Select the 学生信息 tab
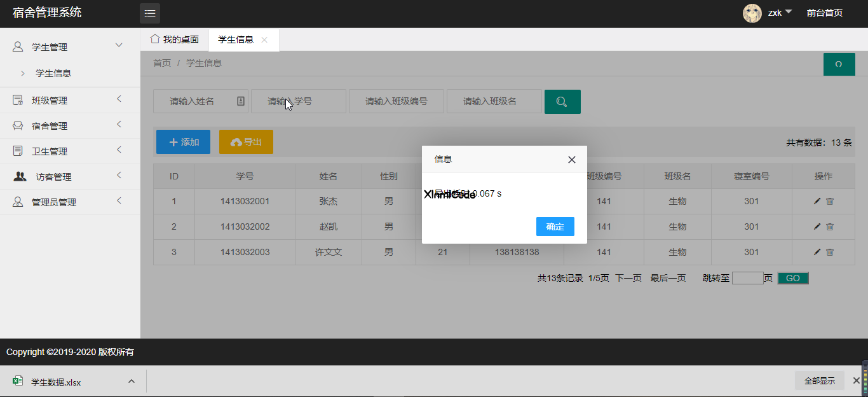Screen dimensions: 868x397 click(235, 39)
